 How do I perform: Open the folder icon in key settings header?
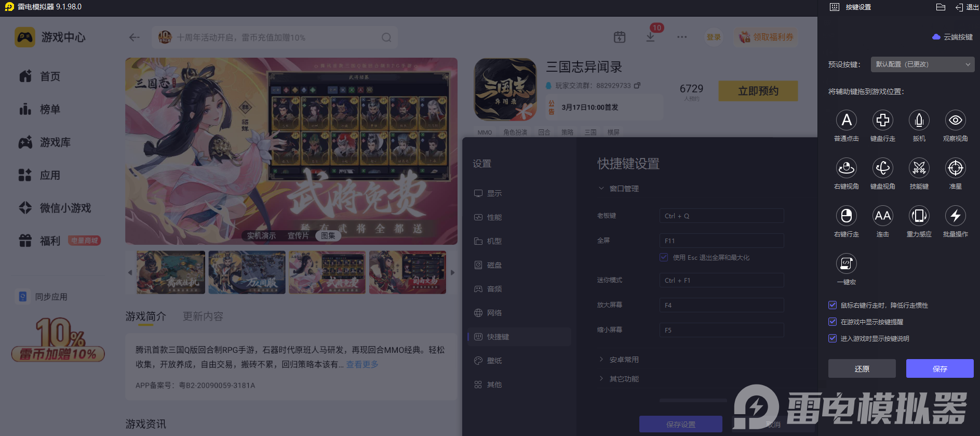click(941, 7)
